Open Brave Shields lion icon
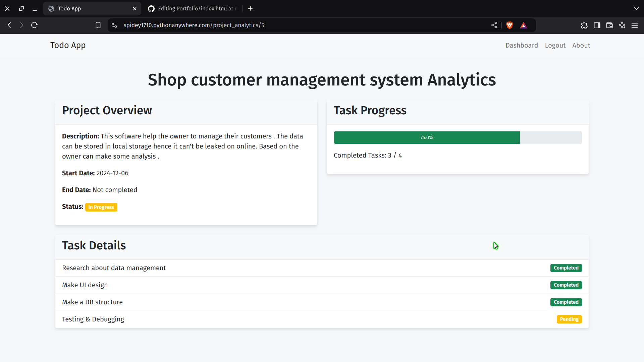644x362 pixels. (509, 25)
